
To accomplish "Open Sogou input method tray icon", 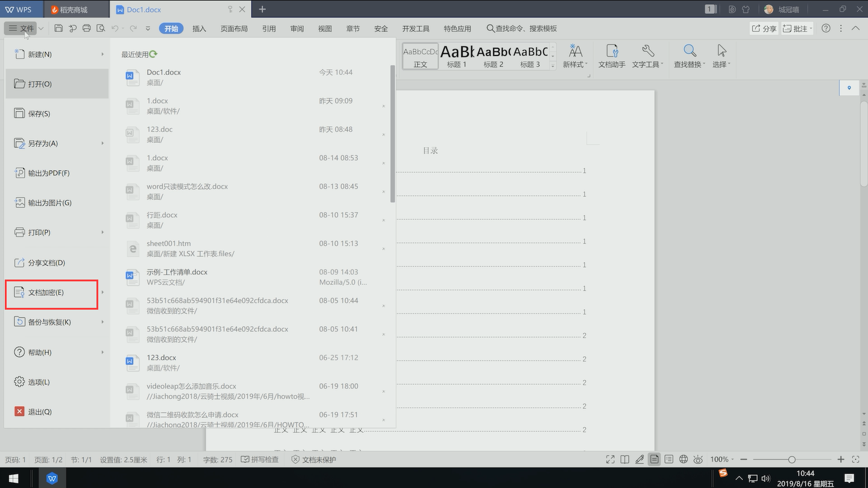I will click(723, 474).
